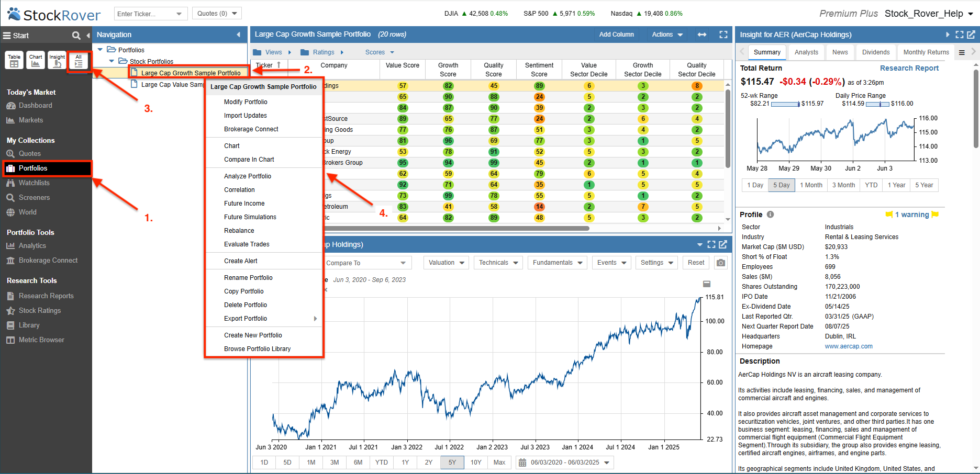The image size is (980, 474).
Task: Open World collection
Action: [27, 212]
